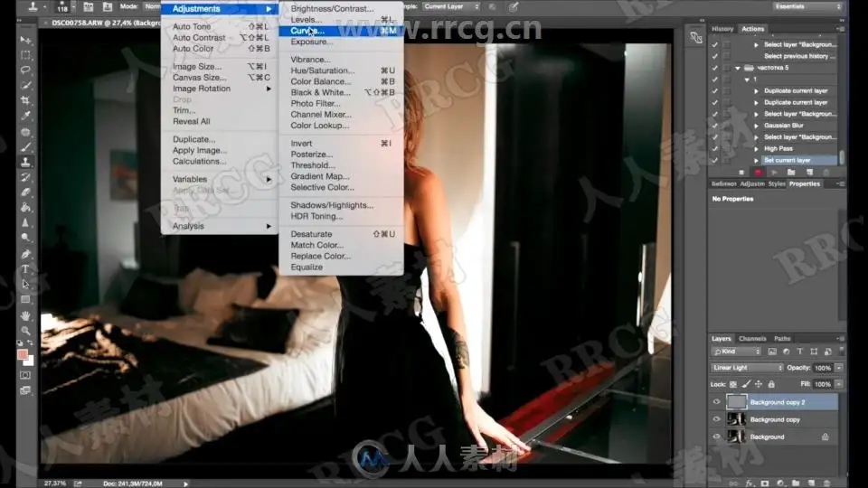Create new adjustment layer icon

[x=780, y=483]
